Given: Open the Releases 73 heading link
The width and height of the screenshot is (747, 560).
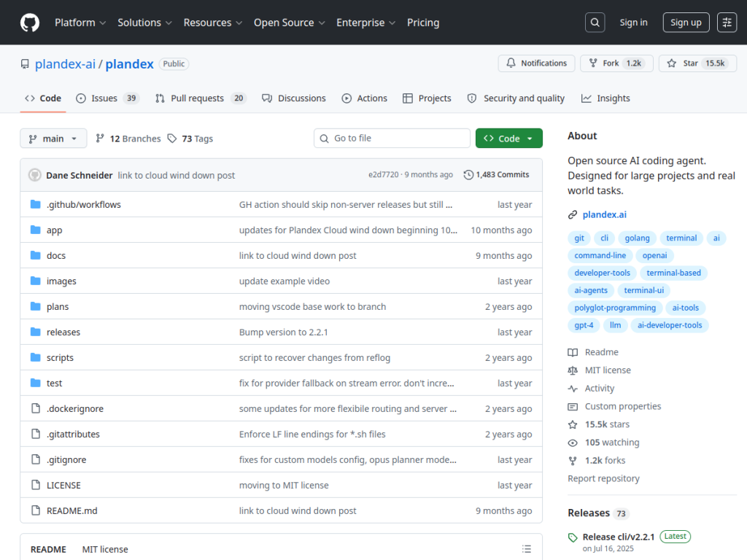Looking at the screenshot, I should [x=598, y=513].
